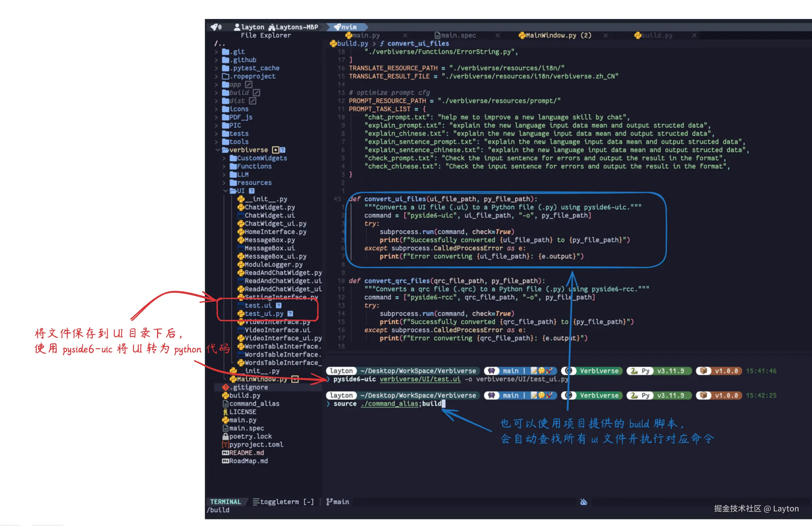
Task: Click the git icon next to .gitignore
Action: tap(225, 387)
